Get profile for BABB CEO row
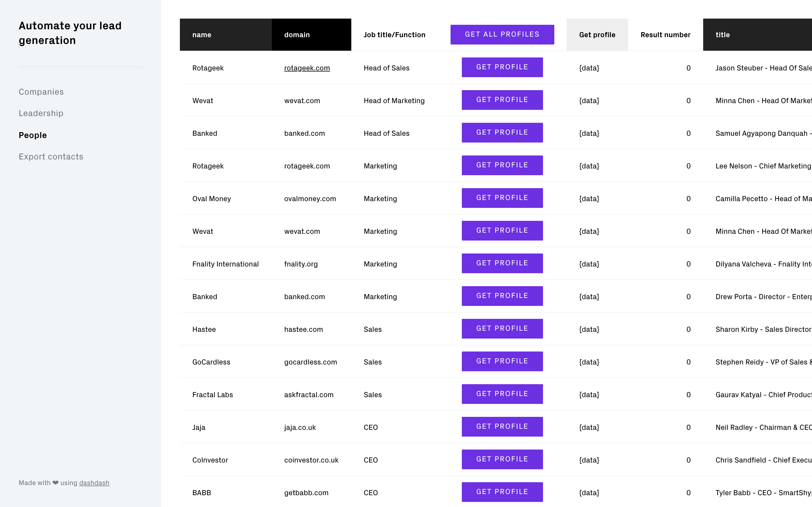 [502, 492]
